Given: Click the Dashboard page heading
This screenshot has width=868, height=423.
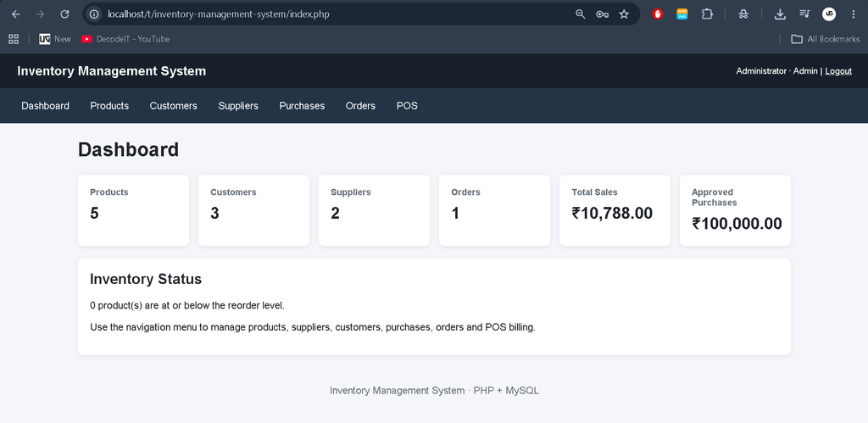Looking at the screenshot, I should [129, 150].
